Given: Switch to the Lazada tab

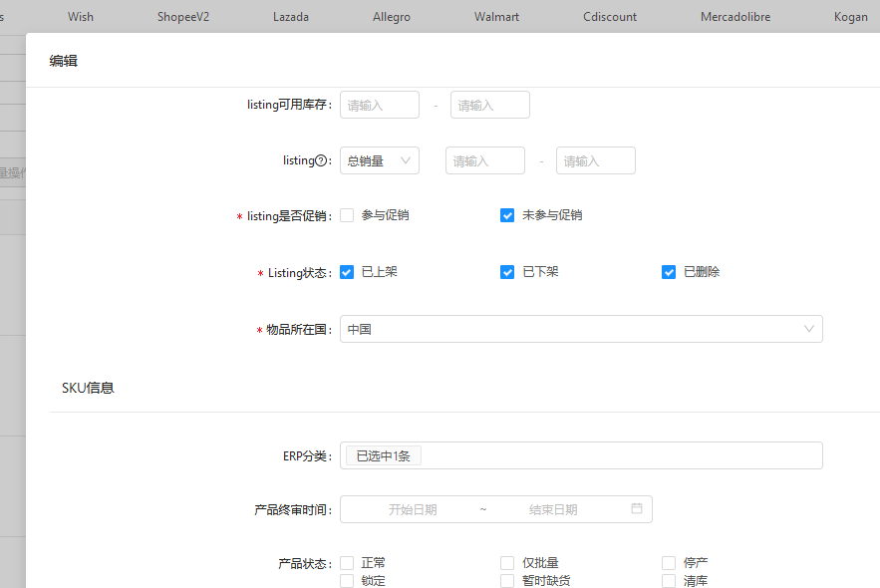Looking at the screenshot, I should (291, 17).
